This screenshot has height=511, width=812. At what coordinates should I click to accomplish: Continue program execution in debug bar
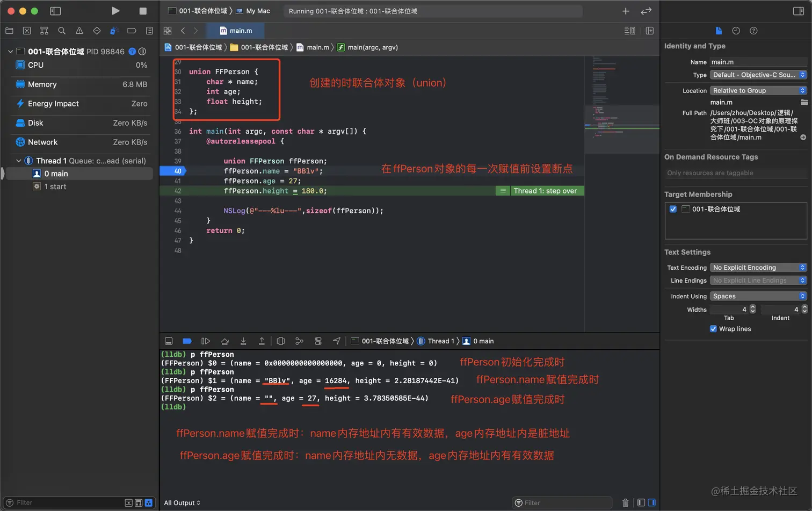tap(205, 341)
